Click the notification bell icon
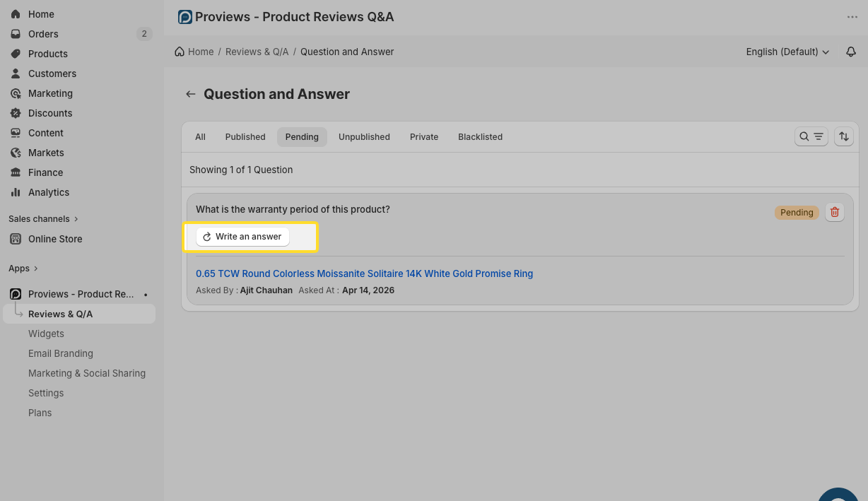Image resolution: width=868 pixels, height=501 pixels. click(x=851, y=52)
